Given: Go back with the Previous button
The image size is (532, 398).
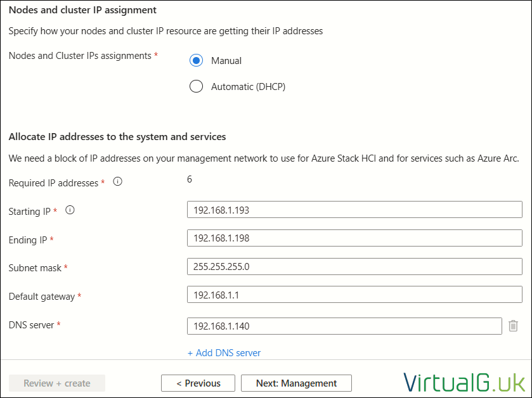Looking at the screenshot, I should 198,383.
